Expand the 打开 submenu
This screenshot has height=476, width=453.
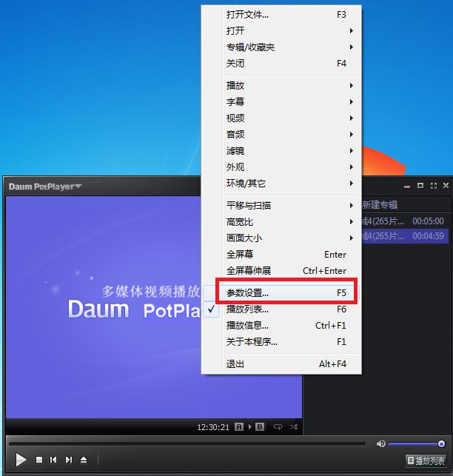pos(281,30)
